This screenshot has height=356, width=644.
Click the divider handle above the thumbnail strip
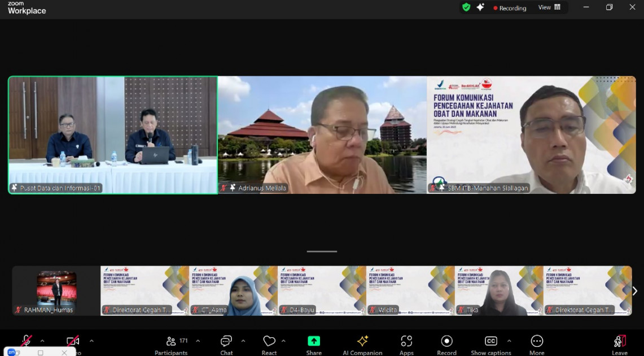click(322, 251)
